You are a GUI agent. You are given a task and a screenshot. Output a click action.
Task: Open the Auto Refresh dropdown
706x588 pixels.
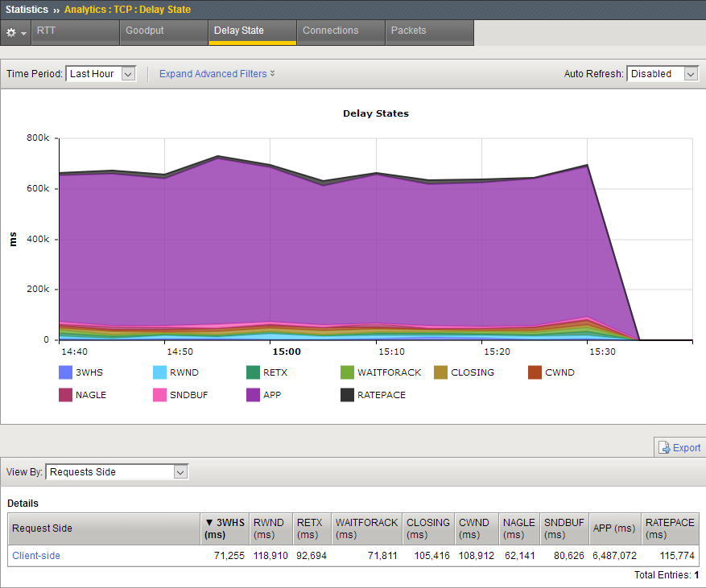click(662, 74)
